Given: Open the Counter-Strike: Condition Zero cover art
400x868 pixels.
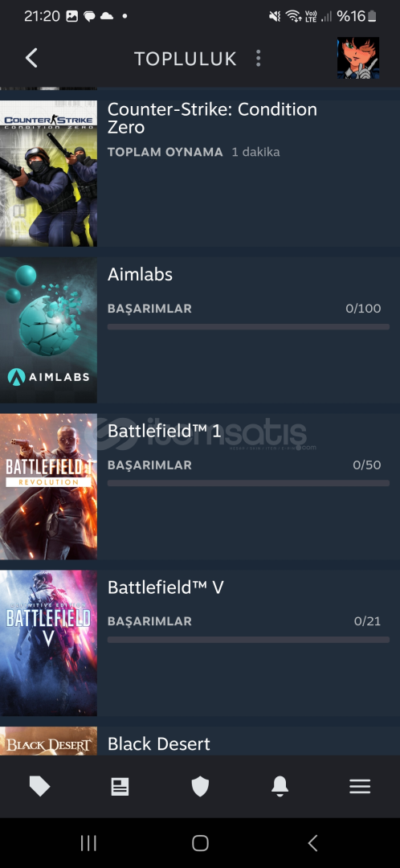Looking at the screenshot, I should pyautogui.click(x=48, y=174).
